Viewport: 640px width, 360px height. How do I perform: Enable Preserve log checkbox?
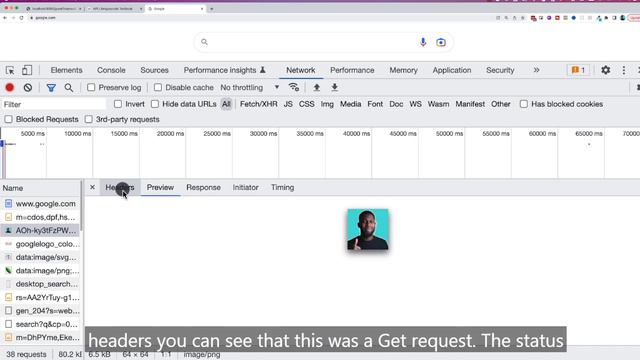coord(91,87)
